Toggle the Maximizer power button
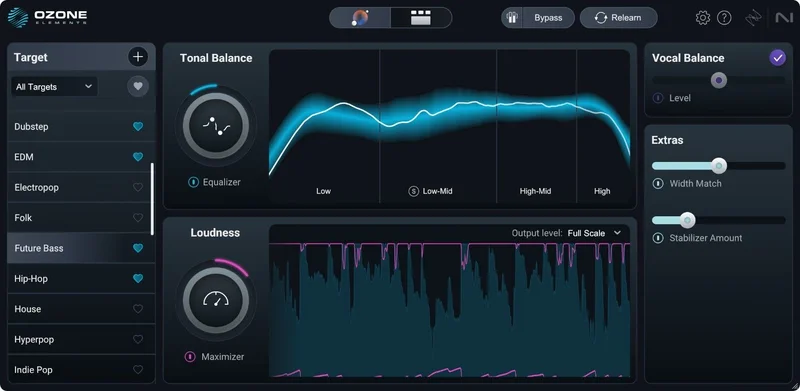 click(x=190, y=357)
